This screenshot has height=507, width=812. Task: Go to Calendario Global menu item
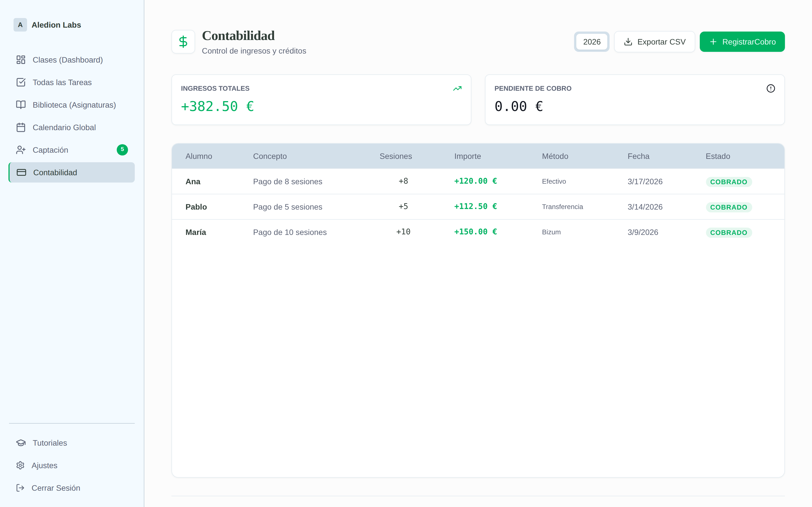tap(64, 127)
